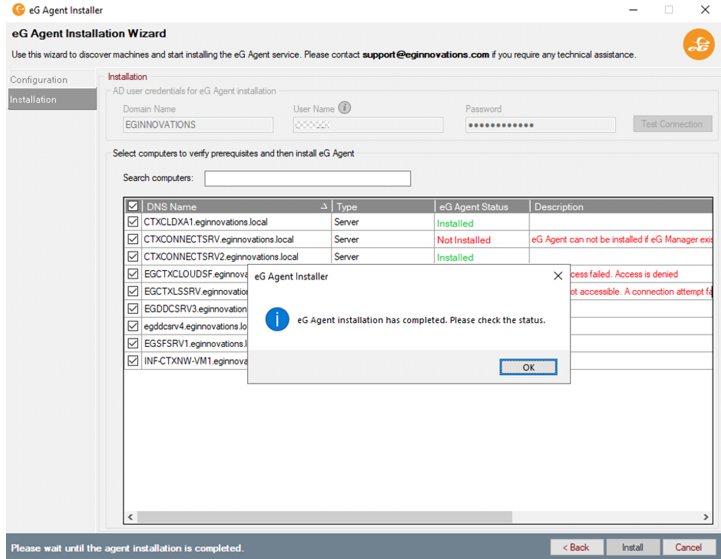Click the horizontal scrollbar thumb of the table
This screenshot has height=559, width=721.
tap(325, 517)
